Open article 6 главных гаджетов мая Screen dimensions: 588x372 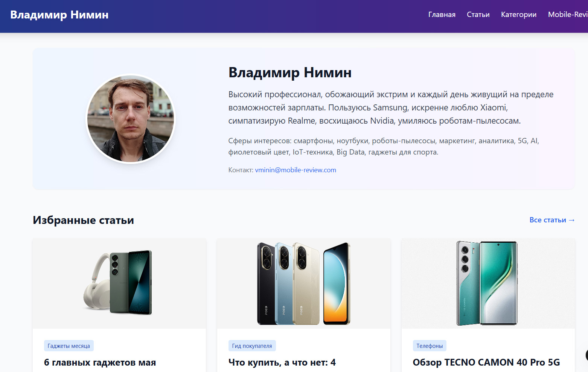pos(100,363)
